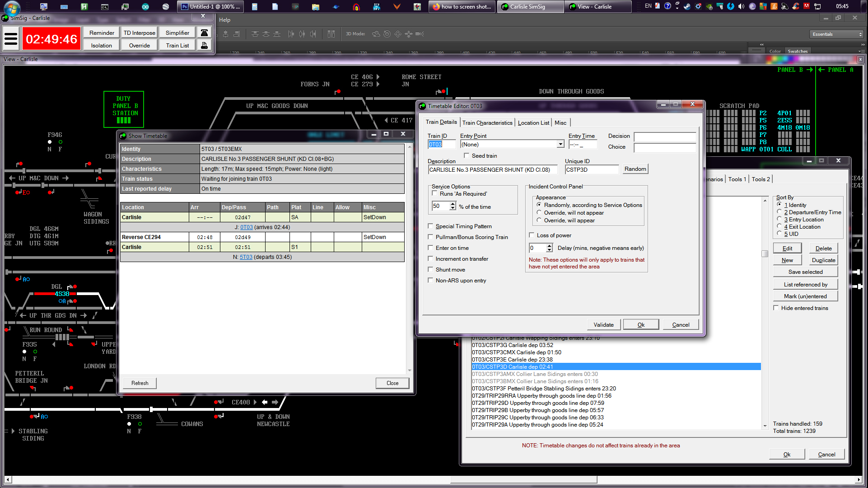Click Photoshop distribute horizontal centers icon

302,34
